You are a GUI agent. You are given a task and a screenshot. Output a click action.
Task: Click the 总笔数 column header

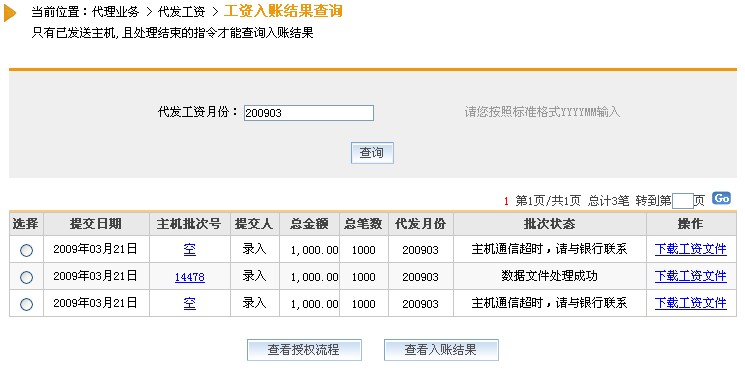(x=363, y=224)
